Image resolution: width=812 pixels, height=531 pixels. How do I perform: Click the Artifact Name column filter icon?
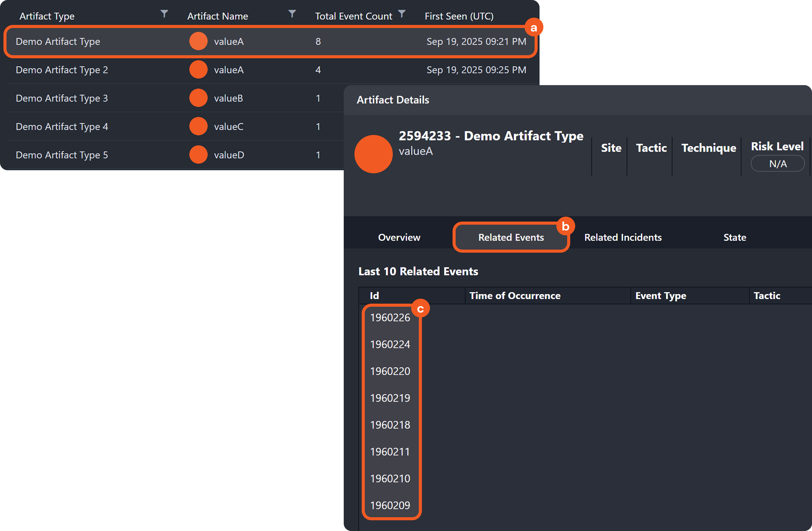point(292,14)
